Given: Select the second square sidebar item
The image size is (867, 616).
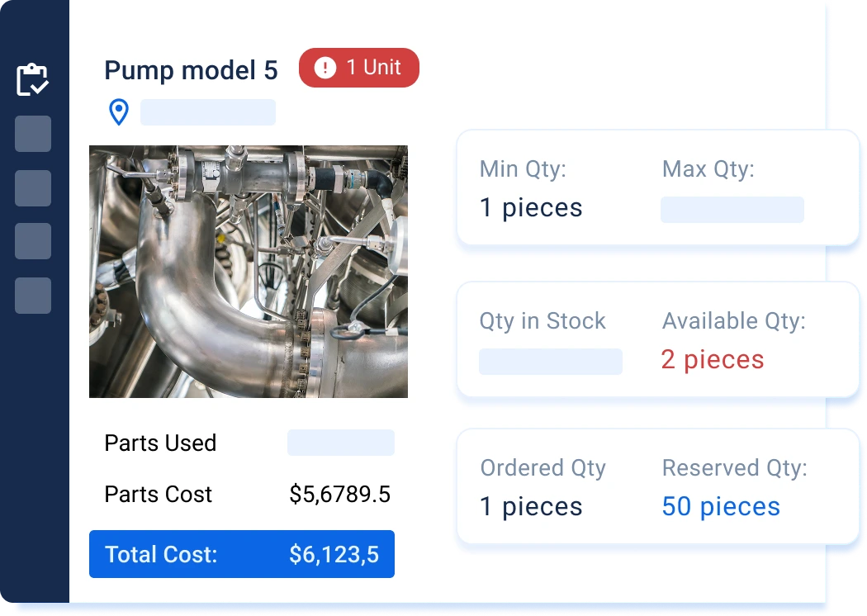Looking at the screenshot, I should [33, 188].
